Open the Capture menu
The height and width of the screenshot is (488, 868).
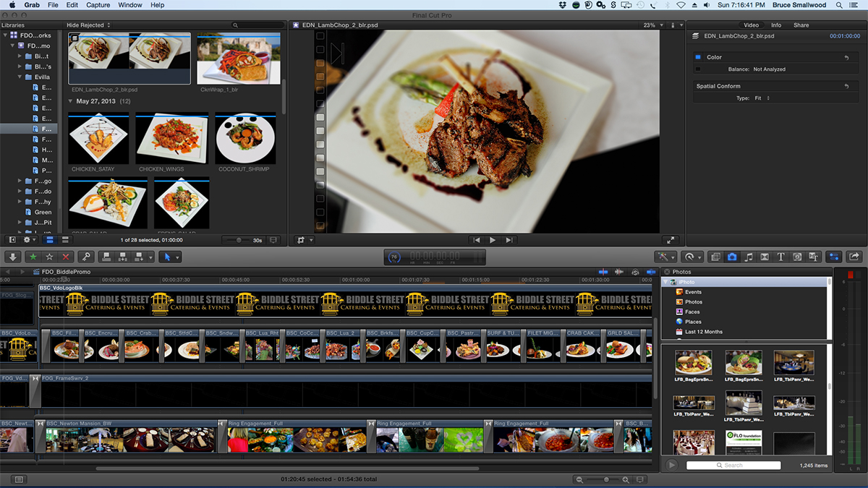click(x=98, y=5)
